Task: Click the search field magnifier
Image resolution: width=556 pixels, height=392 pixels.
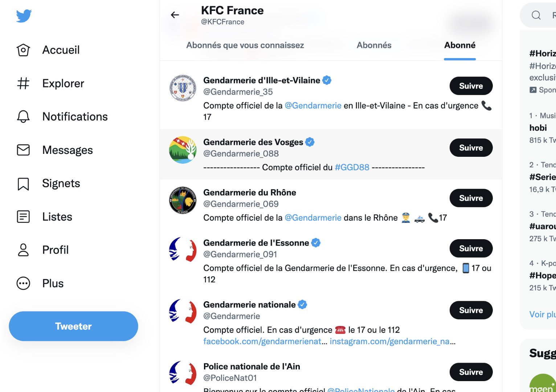Action: [x=536, y=15]
